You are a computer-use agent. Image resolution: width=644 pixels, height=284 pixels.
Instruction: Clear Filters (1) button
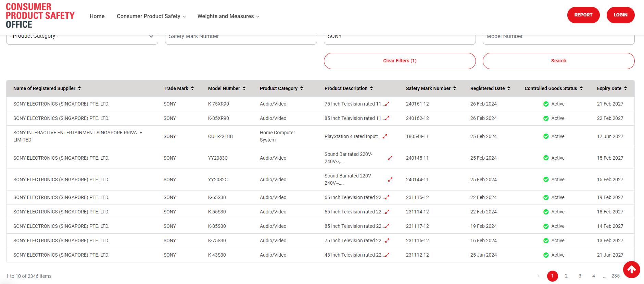coord(400,61)
